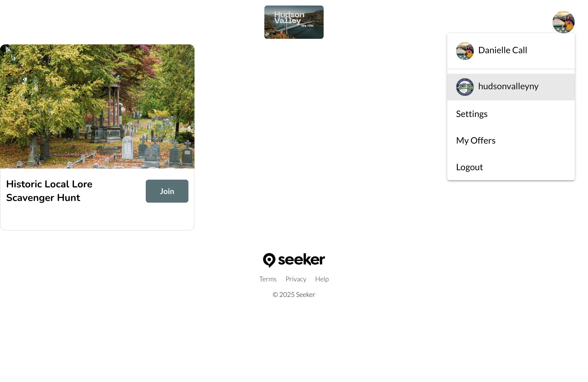Click the profile avatar in top right
The image size is (588, 382).
563,22
